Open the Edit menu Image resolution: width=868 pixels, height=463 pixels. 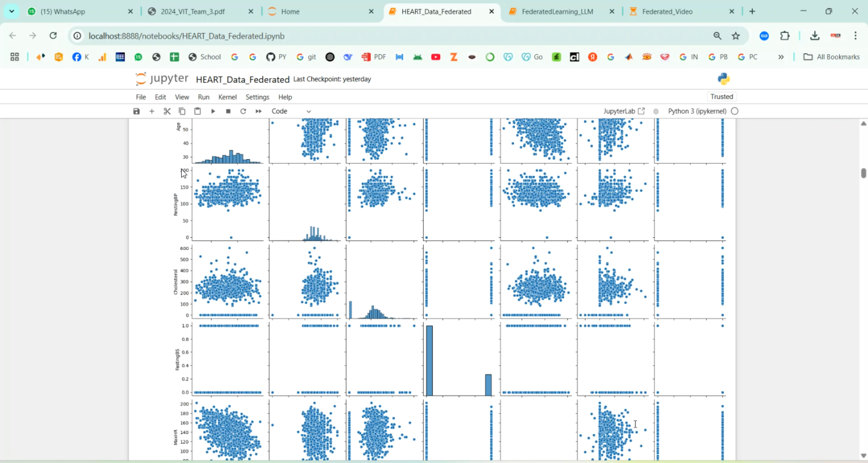tap(160, 97)
